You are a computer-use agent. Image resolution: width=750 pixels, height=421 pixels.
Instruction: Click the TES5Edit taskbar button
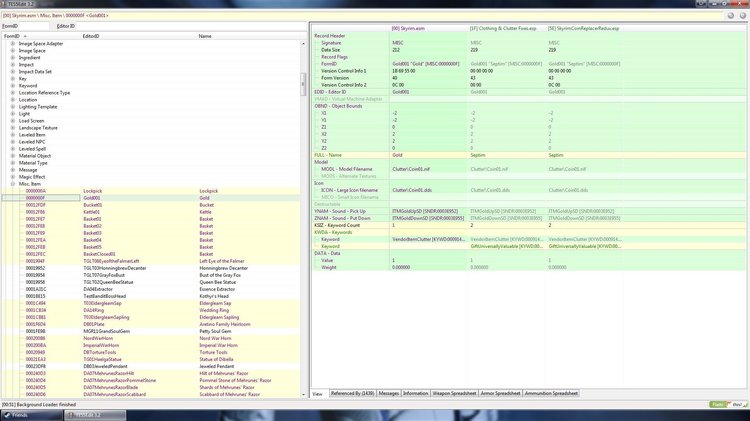click(95, 415)
